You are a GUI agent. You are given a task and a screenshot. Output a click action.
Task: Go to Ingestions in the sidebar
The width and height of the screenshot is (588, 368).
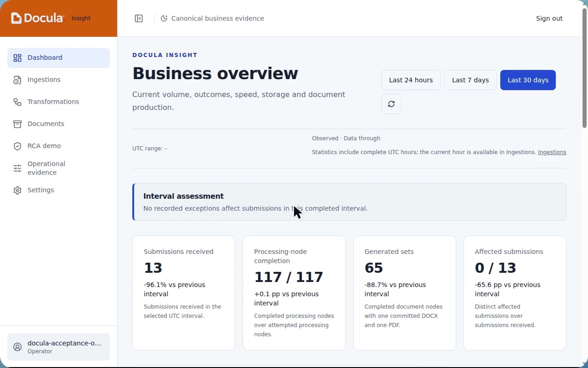tap(58, 80)
